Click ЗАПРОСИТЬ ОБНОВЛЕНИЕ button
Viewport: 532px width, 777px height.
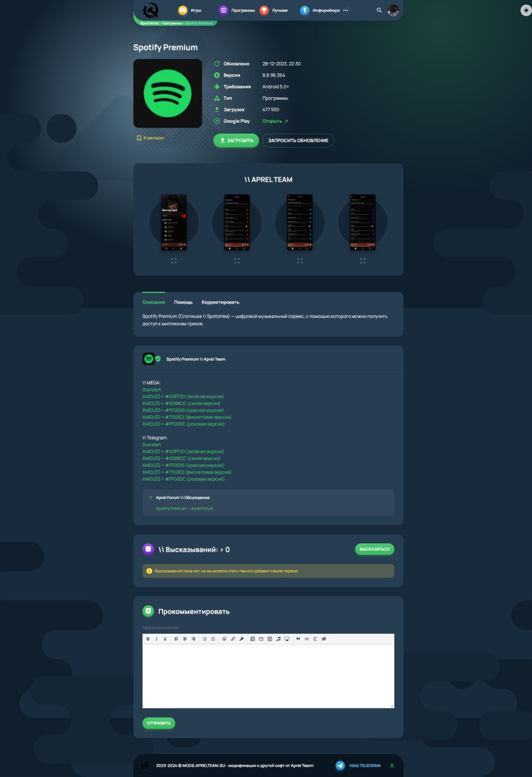[298, 140]
